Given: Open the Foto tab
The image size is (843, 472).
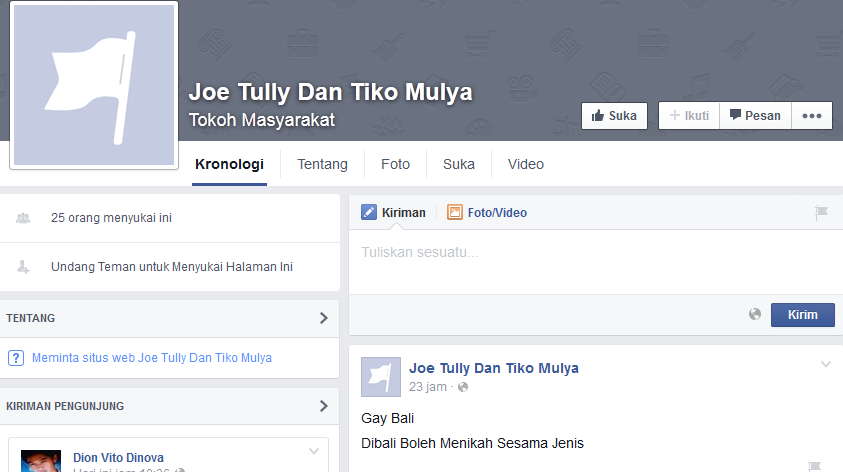Looking at the screenshot, I should [x=395, y=165].
